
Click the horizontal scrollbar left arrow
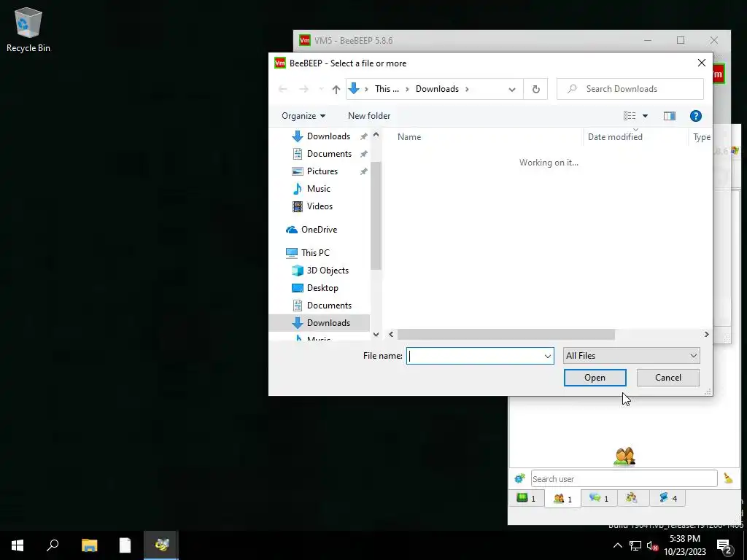(x=391, y=334)
